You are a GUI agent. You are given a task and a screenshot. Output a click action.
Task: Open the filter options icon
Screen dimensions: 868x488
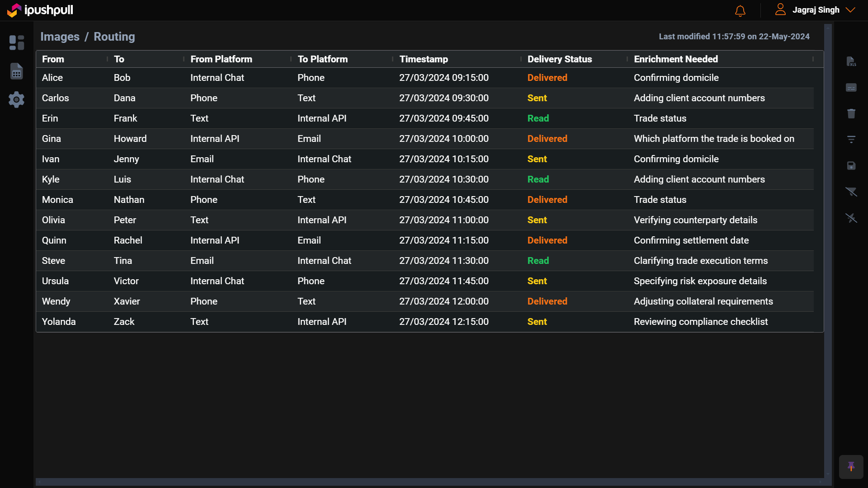851,140
